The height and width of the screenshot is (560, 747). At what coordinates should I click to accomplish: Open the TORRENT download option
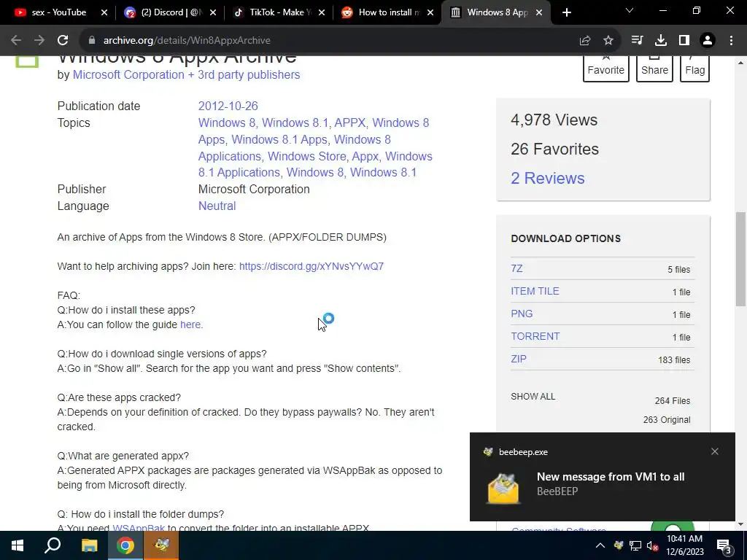(x=535, y=336)
